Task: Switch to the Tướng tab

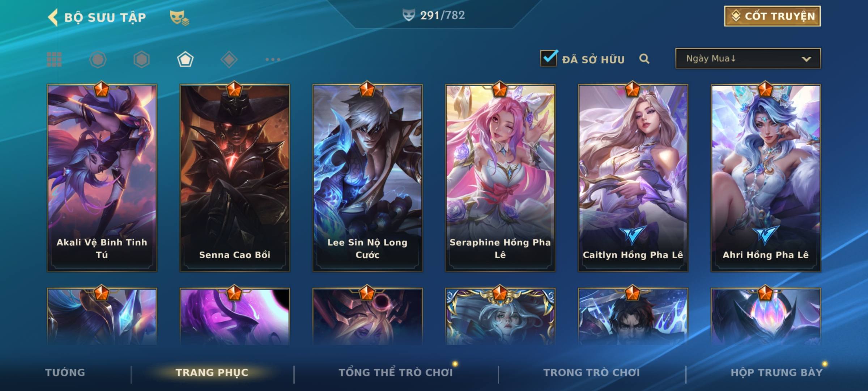Action: [65, 373]
